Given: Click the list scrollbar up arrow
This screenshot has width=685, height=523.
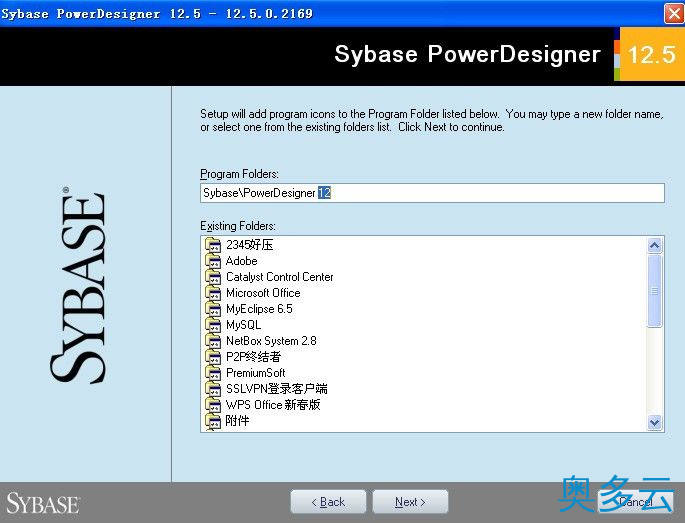Looking at the screenshot, I should (x=654, y=246).
